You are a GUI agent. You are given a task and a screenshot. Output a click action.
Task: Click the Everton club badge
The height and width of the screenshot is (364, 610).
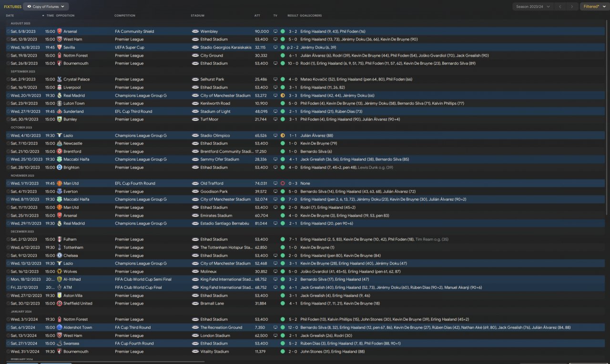59,192
